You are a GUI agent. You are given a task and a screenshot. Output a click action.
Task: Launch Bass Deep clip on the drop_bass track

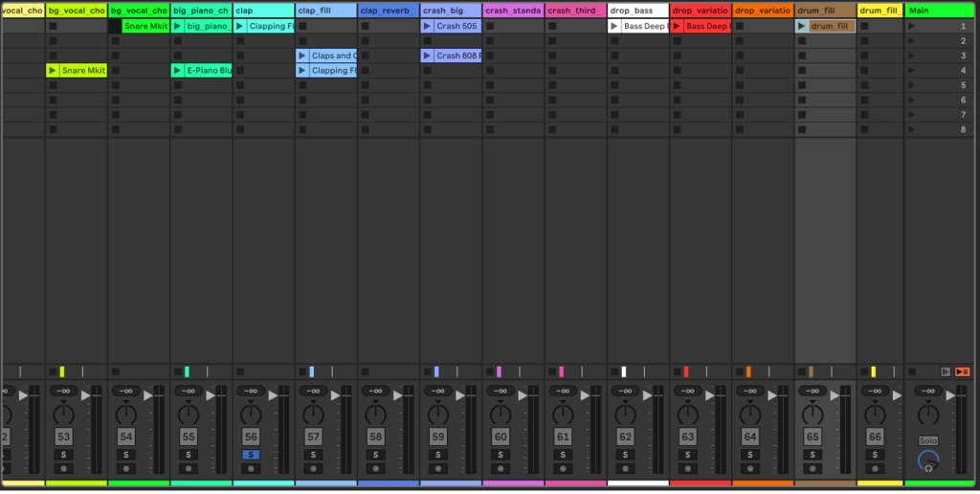click(614, 26)
